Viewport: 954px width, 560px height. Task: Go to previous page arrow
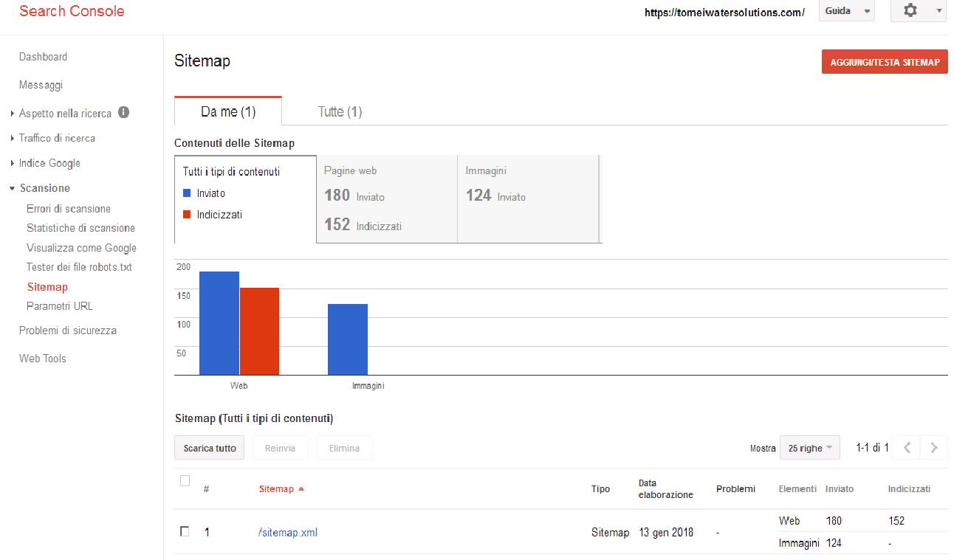[x=908, y=447]
